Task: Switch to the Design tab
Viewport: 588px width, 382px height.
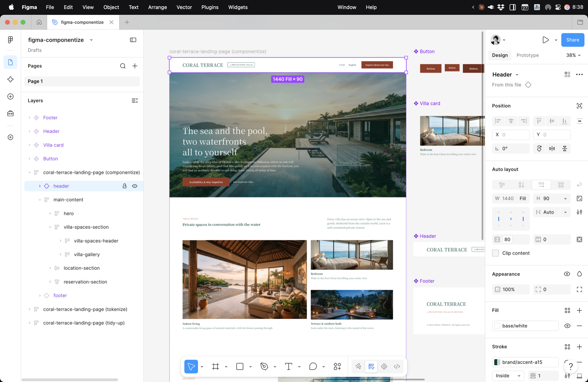Action: [500, 55]
